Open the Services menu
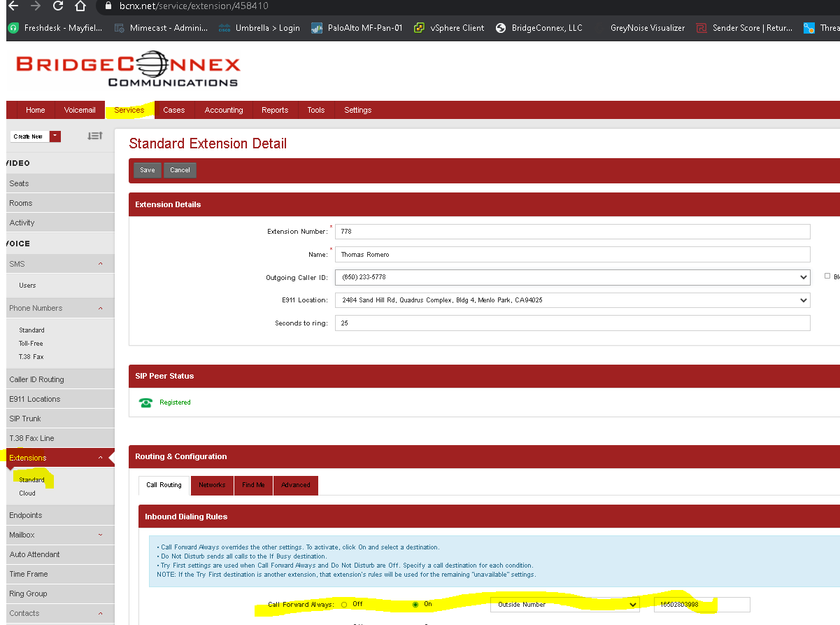The image size is (840, 625). coord(129,110)
